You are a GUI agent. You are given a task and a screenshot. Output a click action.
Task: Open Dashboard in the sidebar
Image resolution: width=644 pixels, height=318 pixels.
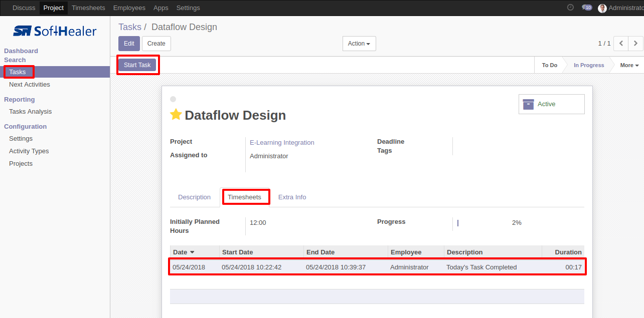[21, 51]
